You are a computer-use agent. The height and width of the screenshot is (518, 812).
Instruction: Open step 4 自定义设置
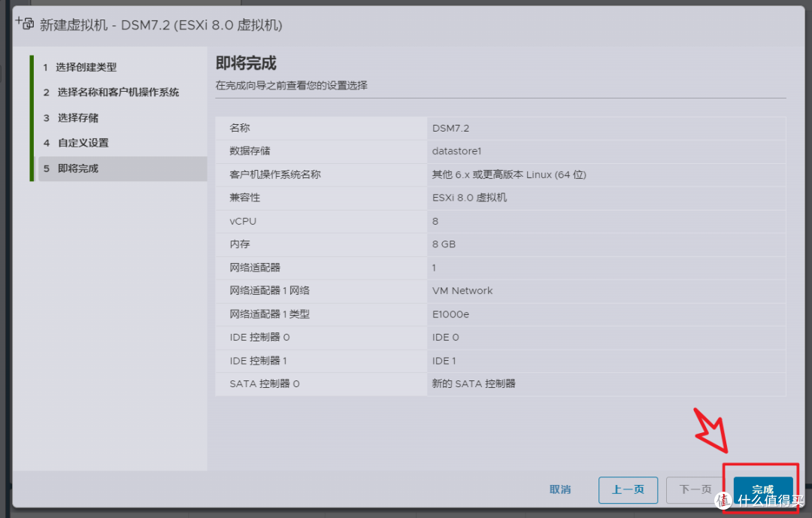pyautogui.click(x=76, y=142)
